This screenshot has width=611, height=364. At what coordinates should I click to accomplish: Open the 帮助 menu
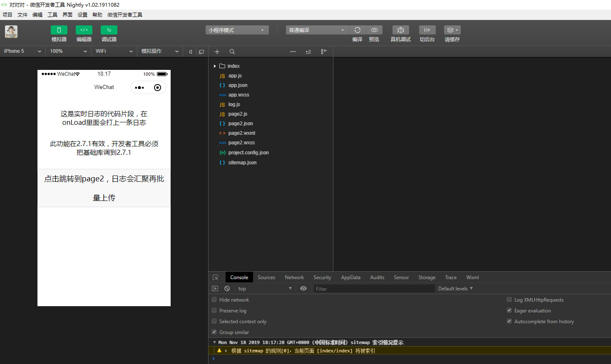click(x=97, y=15)
